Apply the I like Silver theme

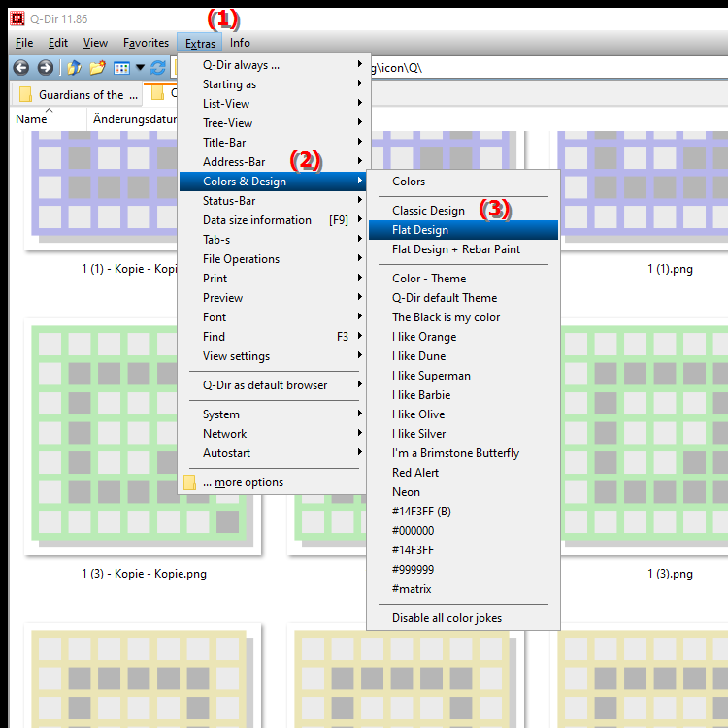point(463,434)
